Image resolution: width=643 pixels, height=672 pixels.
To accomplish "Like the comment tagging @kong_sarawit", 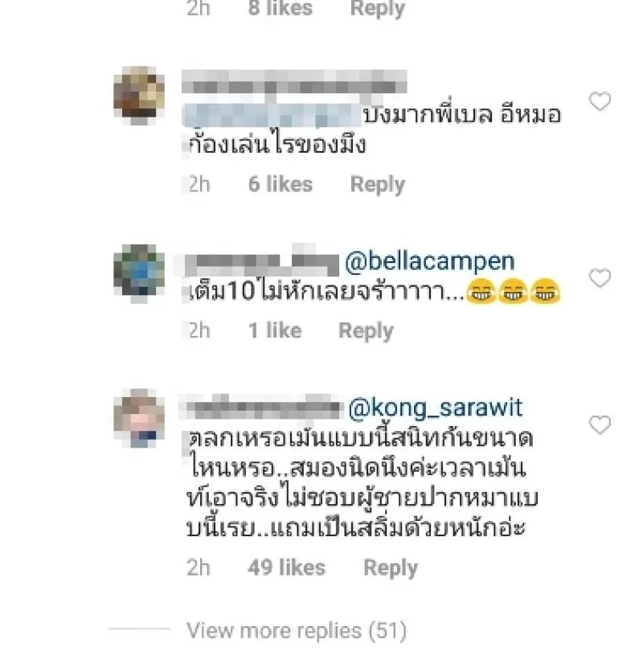I will (600, 424).
